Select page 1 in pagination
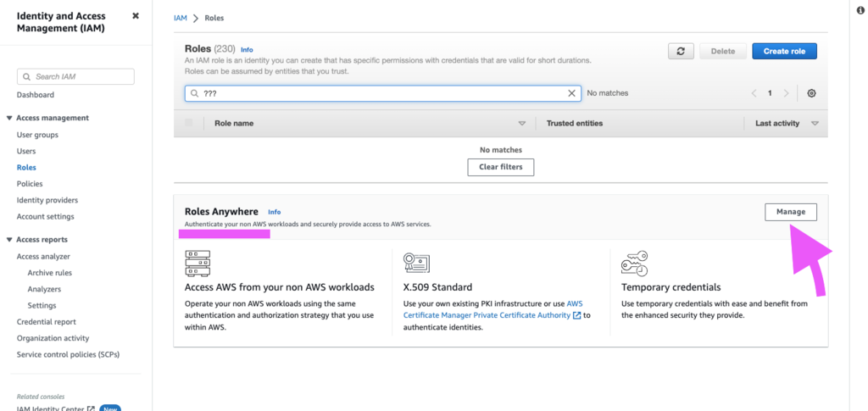This screenshot has height=411, width=868. tap(770, 93)
